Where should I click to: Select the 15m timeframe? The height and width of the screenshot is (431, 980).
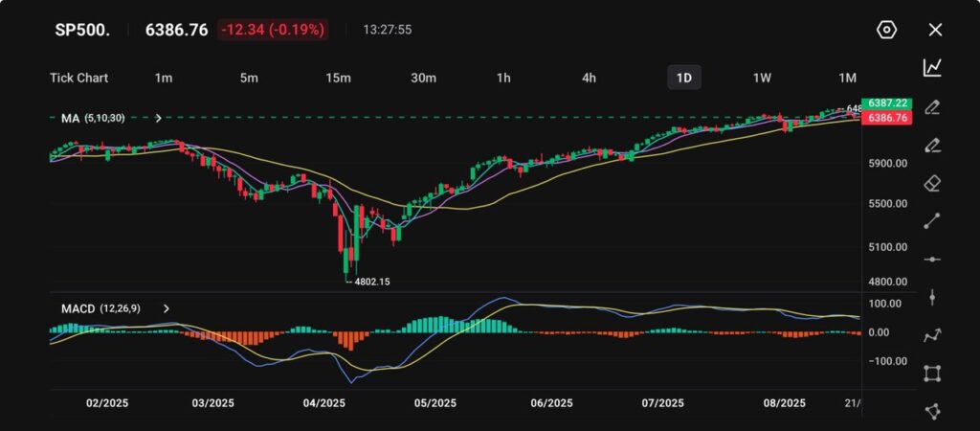(338, 78)
